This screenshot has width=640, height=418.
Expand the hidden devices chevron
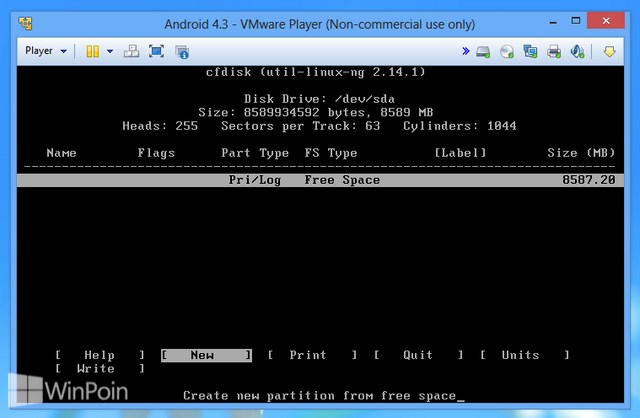466,51
